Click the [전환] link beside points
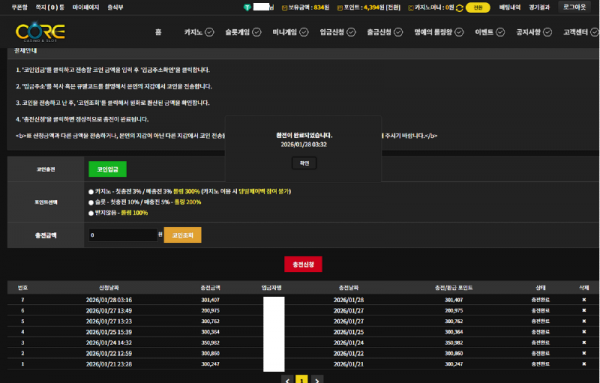600x383 pixels. click(393, 7)
